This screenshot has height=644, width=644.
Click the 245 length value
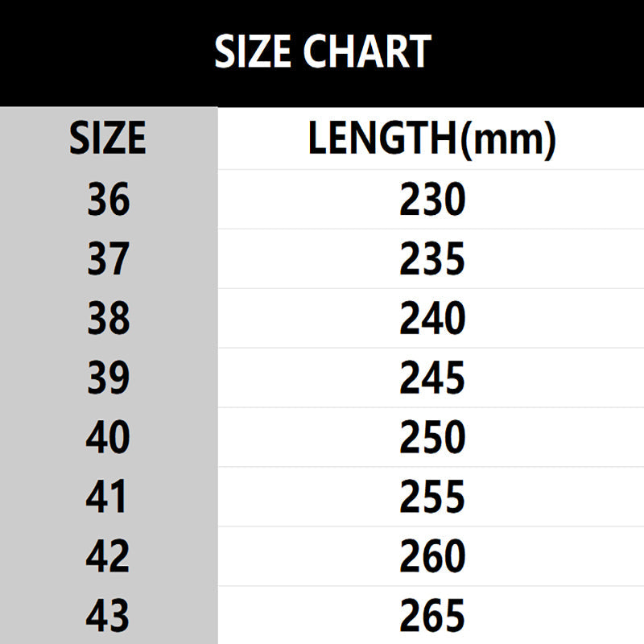pos(432,378)
